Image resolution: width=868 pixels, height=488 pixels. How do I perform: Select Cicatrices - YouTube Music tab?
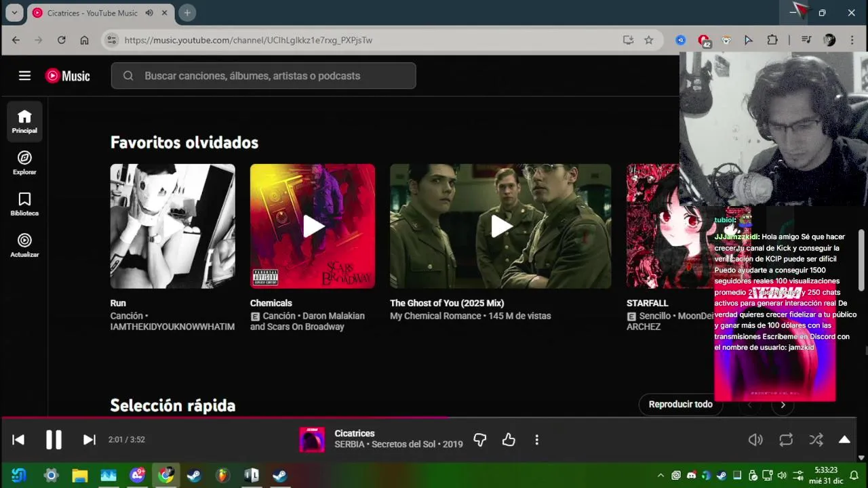[x=92, y=13]
